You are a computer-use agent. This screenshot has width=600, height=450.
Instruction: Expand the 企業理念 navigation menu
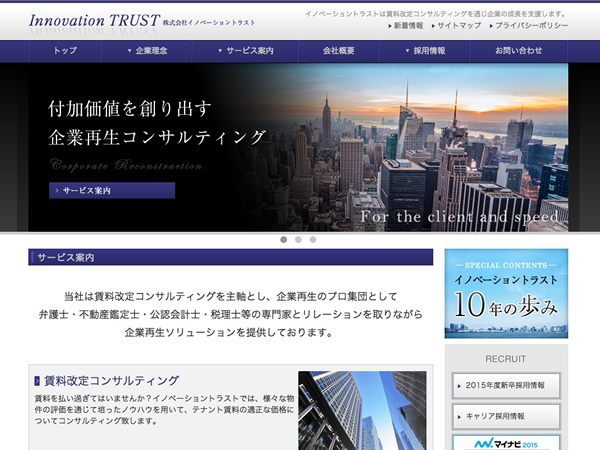(147, 51)
